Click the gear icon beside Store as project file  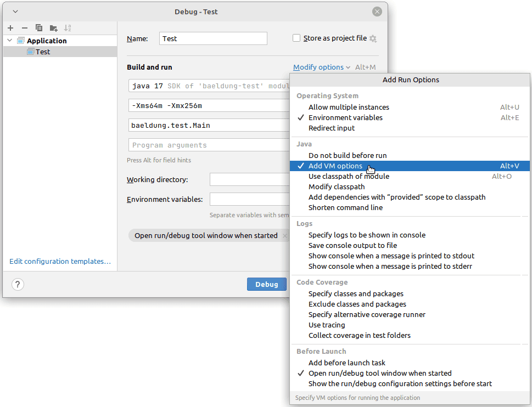[373, 38]
